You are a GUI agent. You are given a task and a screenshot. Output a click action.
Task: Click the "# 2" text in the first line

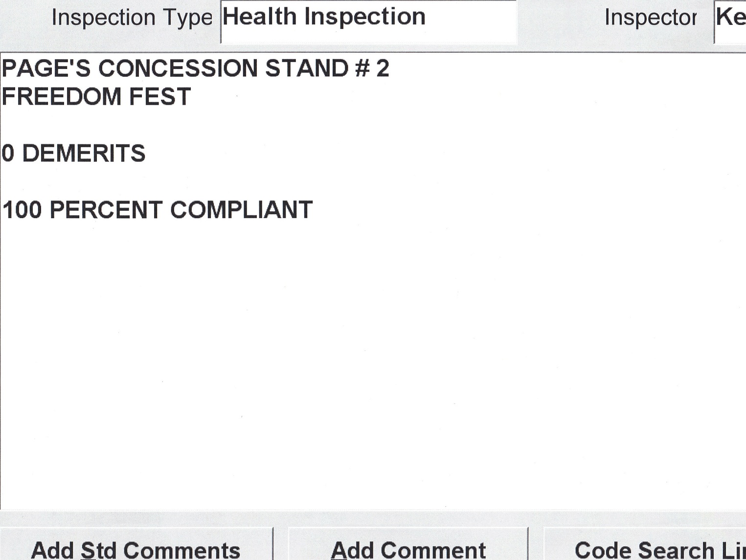[372, 68]
